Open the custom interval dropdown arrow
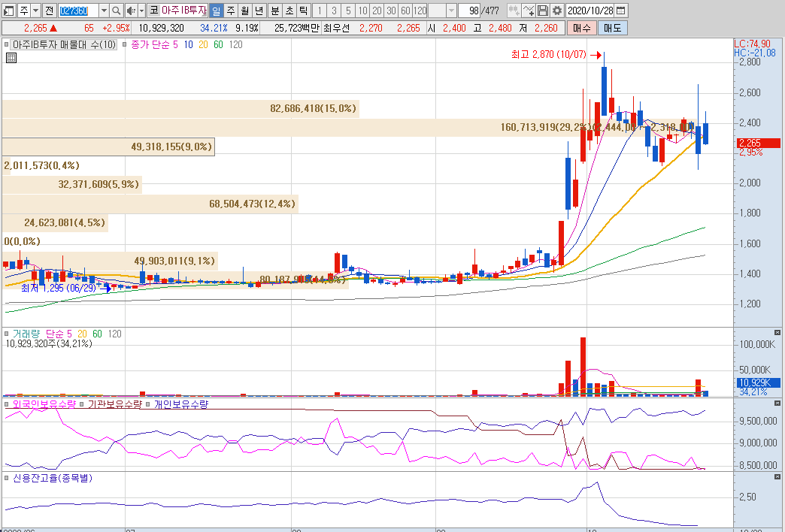Image resolution: width=785 pixels, height=532 pixels. [451, 11]
